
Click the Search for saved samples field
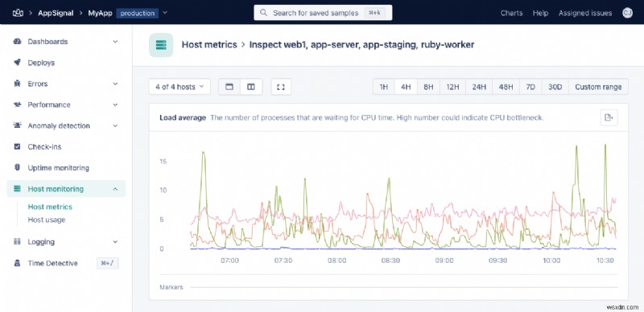[323, 13]
